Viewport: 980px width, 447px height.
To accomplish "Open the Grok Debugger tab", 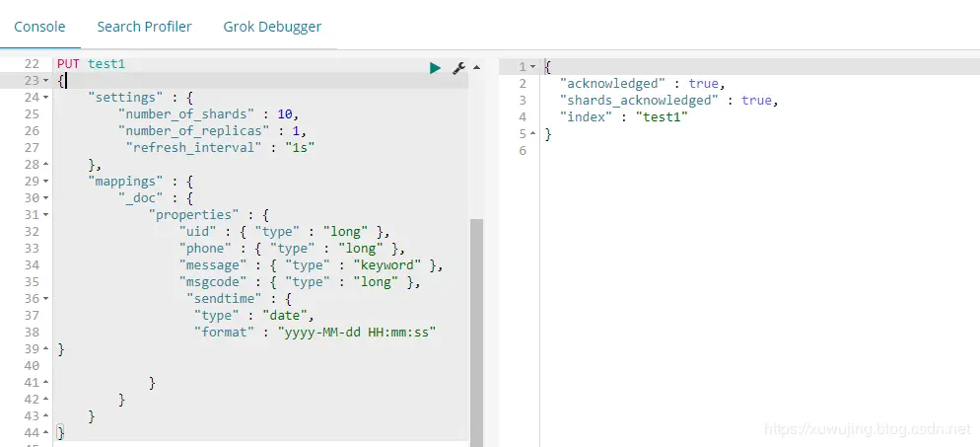I will [272, 27].
